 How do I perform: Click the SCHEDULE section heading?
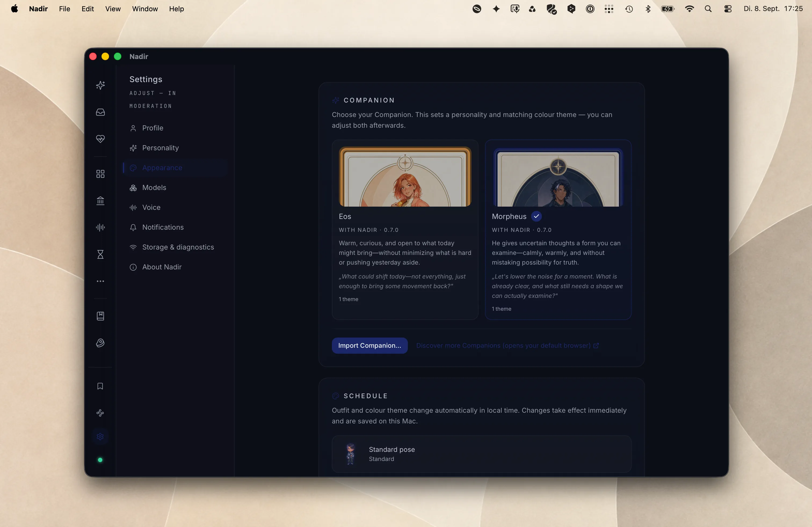(x=366, y=396)
